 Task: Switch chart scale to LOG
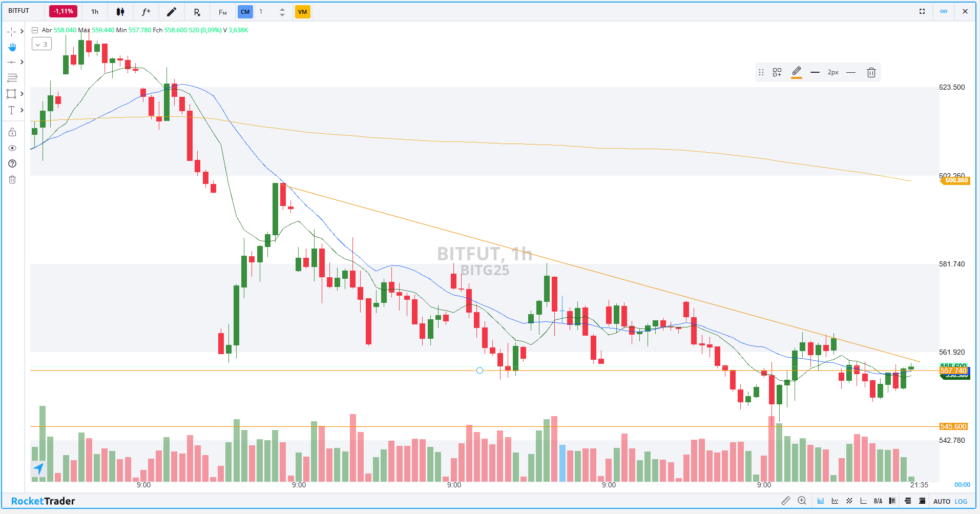(x=961, y=501)
